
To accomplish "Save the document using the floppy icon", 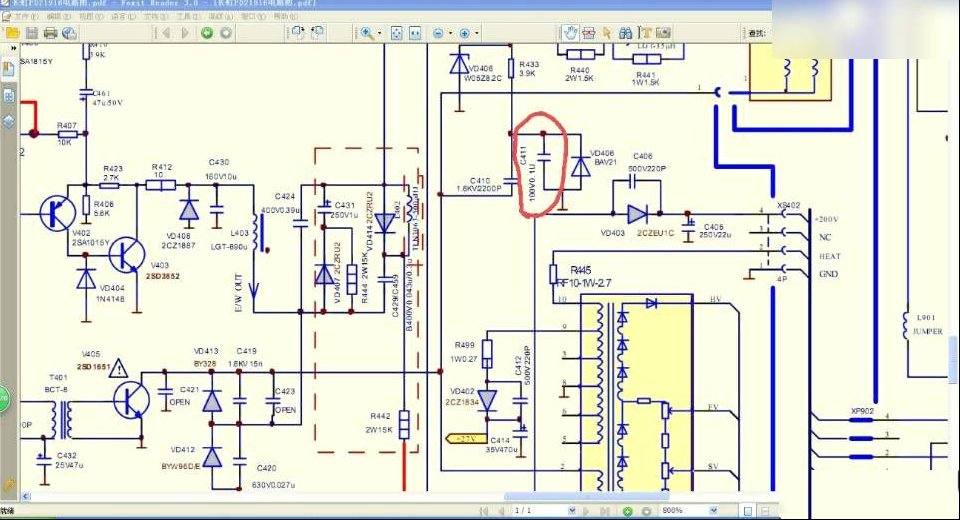I will coord(32,33).
